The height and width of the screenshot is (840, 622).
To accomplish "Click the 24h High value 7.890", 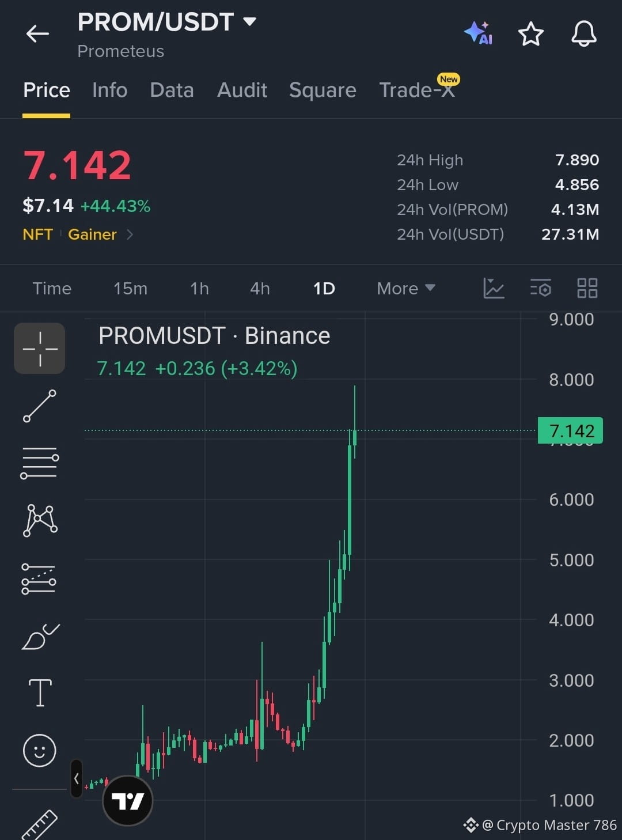I will point(577,160).
